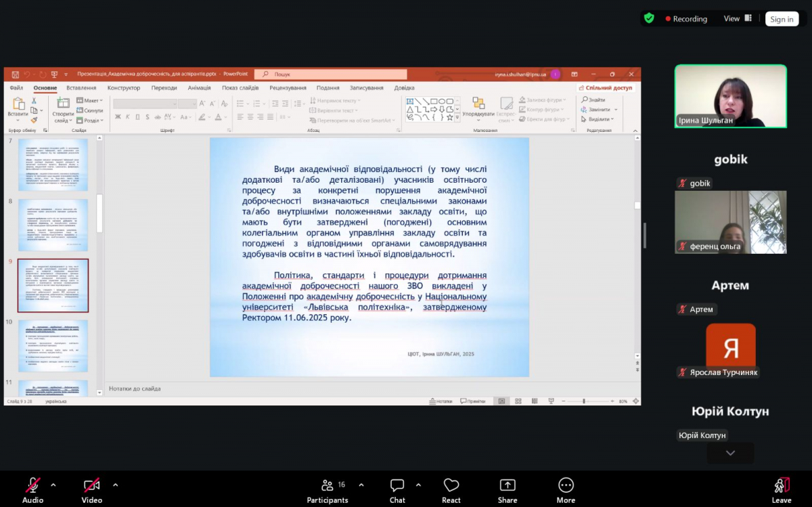Leave the meeting
812x507 pixels.
[782, 485]
